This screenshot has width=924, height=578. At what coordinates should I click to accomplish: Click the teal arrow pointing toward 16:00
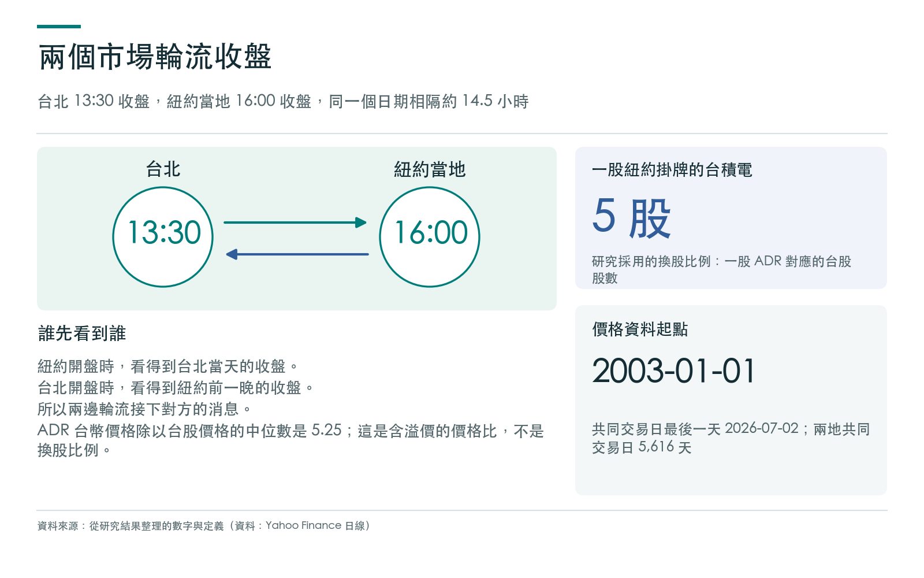295,222
